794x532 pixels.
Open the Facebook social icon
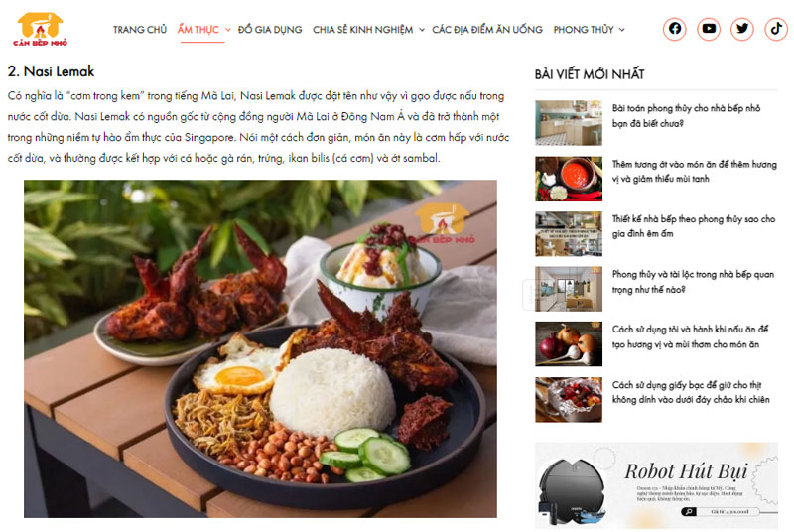[x=675, y=29]
